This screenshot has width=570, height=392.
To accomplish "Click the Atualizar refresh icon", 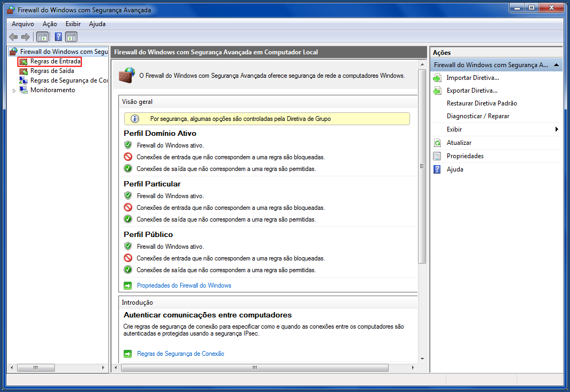I will click(x=437, y=143).
